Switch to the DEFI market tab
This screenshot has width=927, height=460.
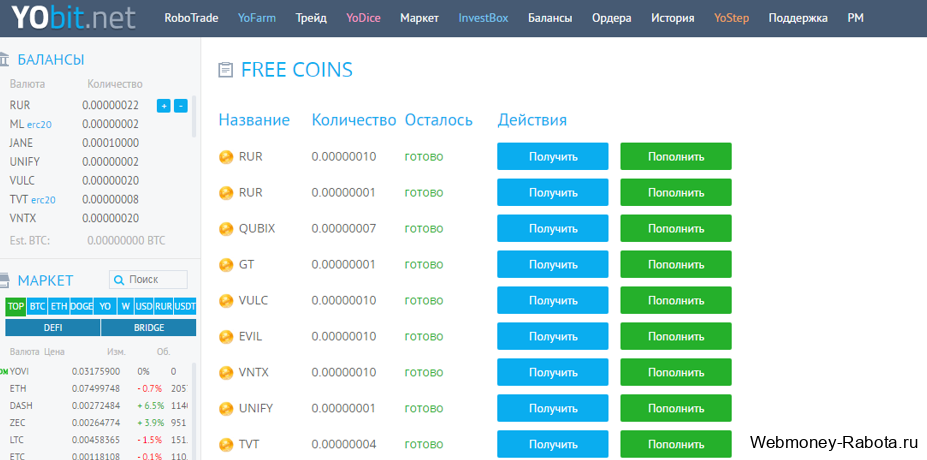(x=53, y=328)
